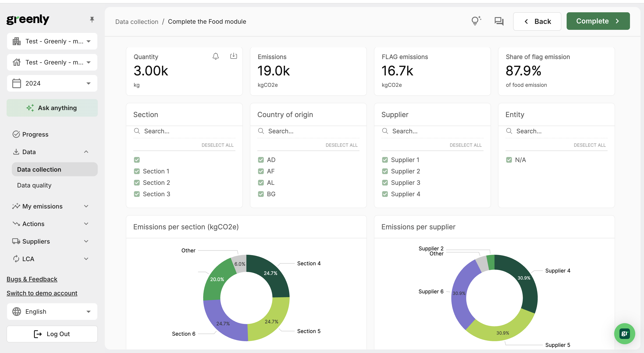Click the magnifier icon in Country of origin search
Image resolution: width=644 pixels, height=353 pixels.
261,131
